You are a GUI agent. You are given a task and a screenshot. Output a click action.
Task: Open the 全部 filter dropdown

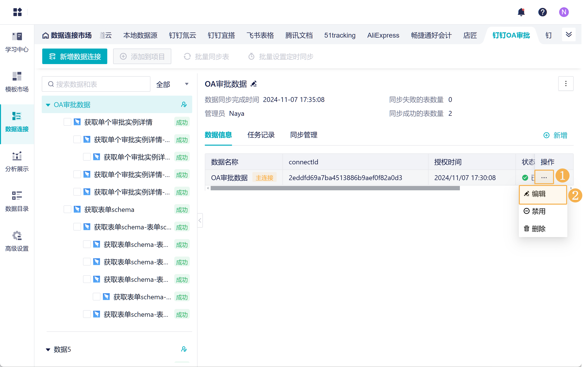click(172, 84)
